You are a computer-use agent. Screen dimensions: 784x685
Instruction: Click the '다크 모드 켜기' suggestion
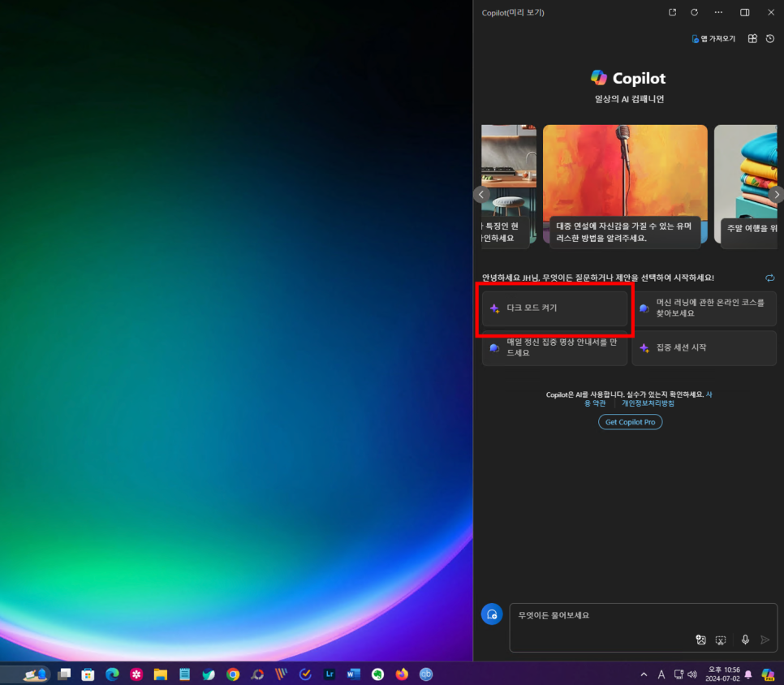(554, 308)
